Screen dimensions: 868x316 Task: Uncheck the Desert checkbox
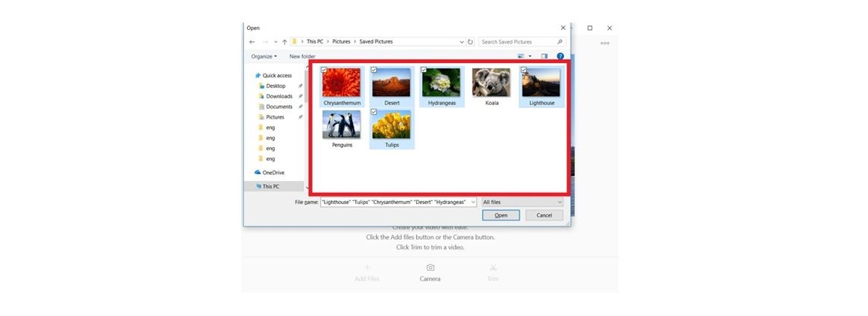374,70
